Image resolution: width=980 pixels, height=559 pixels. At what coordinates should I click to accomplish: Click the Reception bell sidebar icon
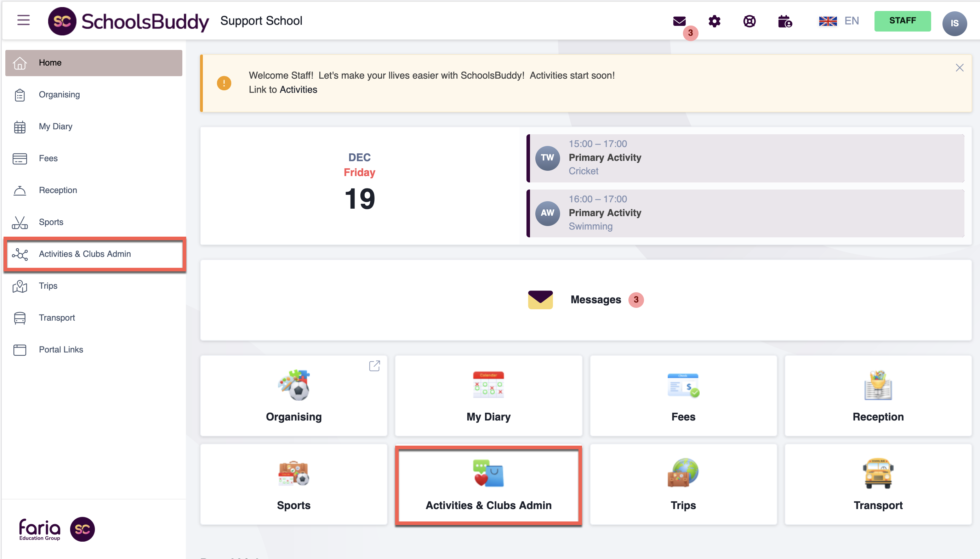point(19,191)
